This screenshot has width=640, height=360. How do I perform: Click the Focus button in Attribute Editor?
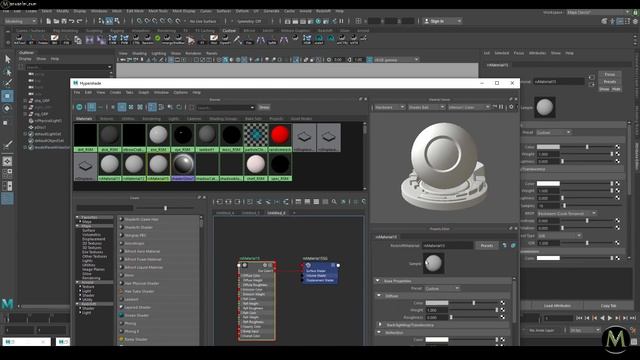[x=610, y=74]
